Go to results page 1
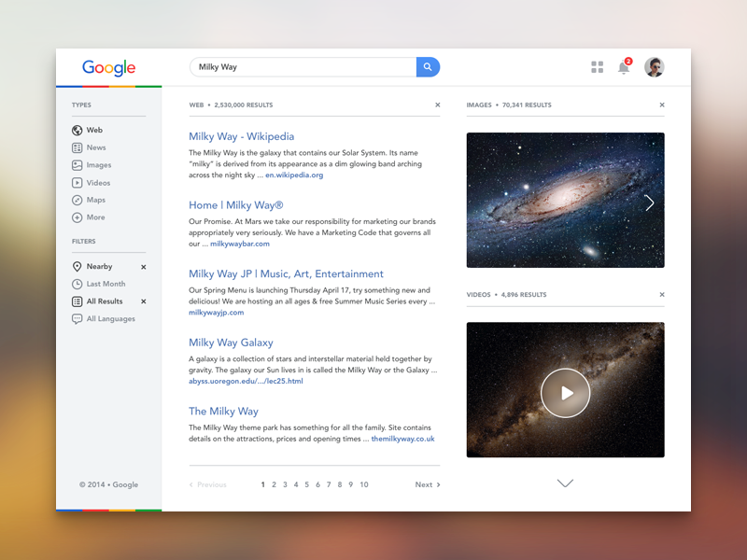 pos(262,484)
